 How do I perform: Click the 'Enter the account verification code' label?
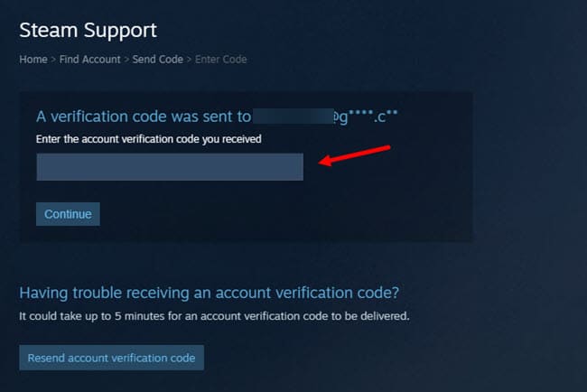click(149, 139)
